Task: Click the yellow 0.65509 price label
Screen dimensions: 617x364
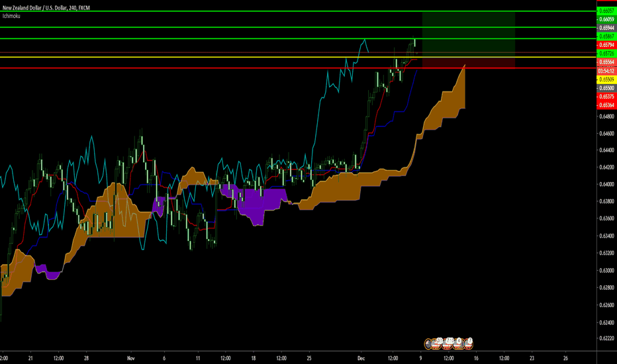Action: tap(606, 79)
